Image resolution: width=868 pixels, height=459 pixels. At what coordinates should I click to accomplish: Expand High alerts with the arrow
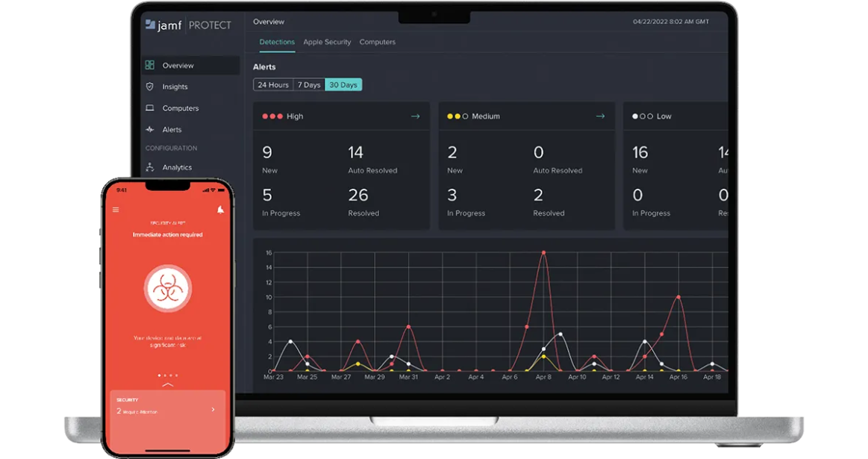(415, 116)
